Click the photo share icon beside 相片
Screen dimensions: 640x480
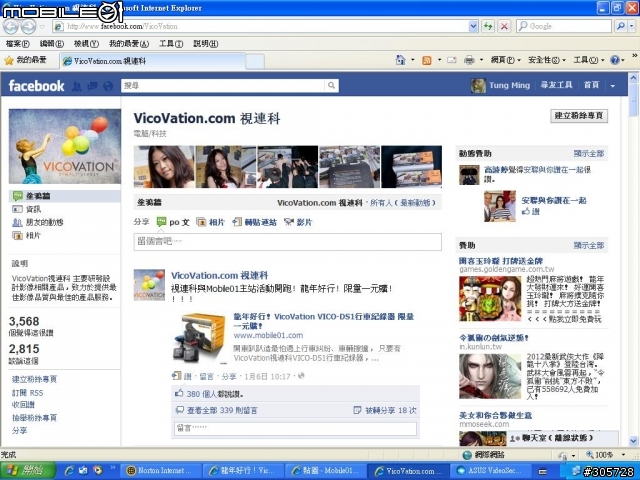click(x=201, y=222)
